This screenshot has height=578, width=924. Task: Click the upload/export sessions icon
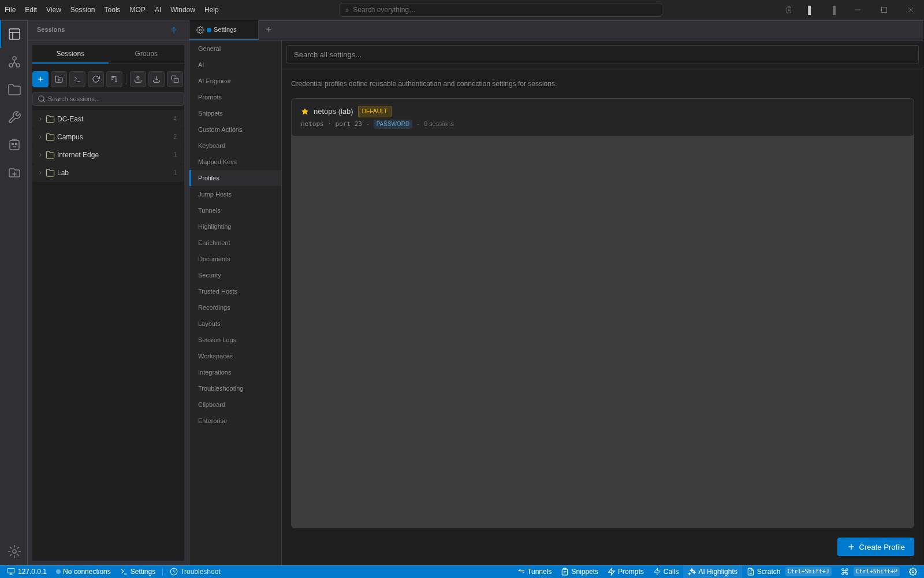pos(138,79)
